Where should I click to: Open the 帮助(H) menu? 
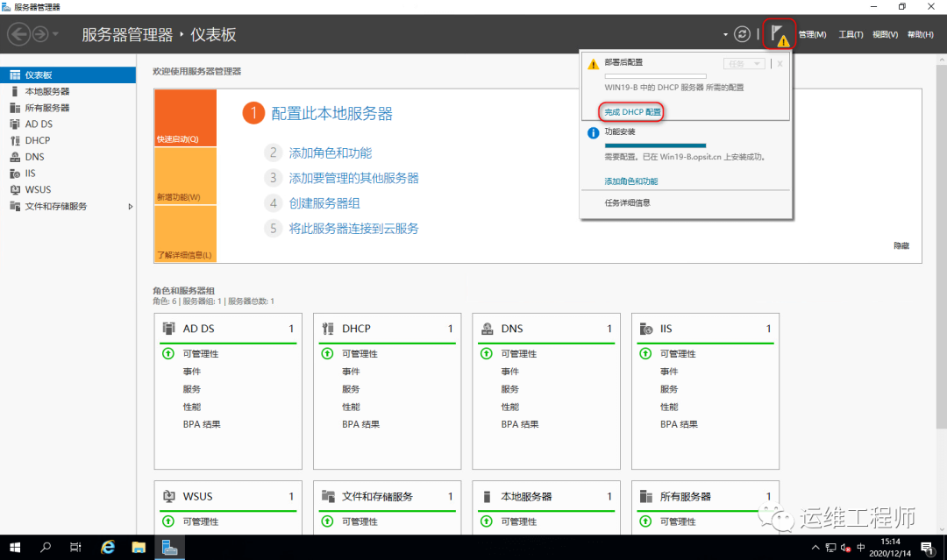tap(920, 34)
